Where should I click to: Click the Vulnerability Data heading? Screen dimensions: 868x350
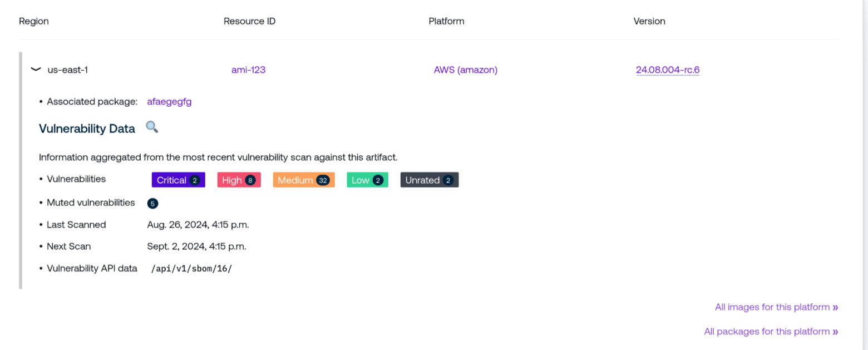87,129
